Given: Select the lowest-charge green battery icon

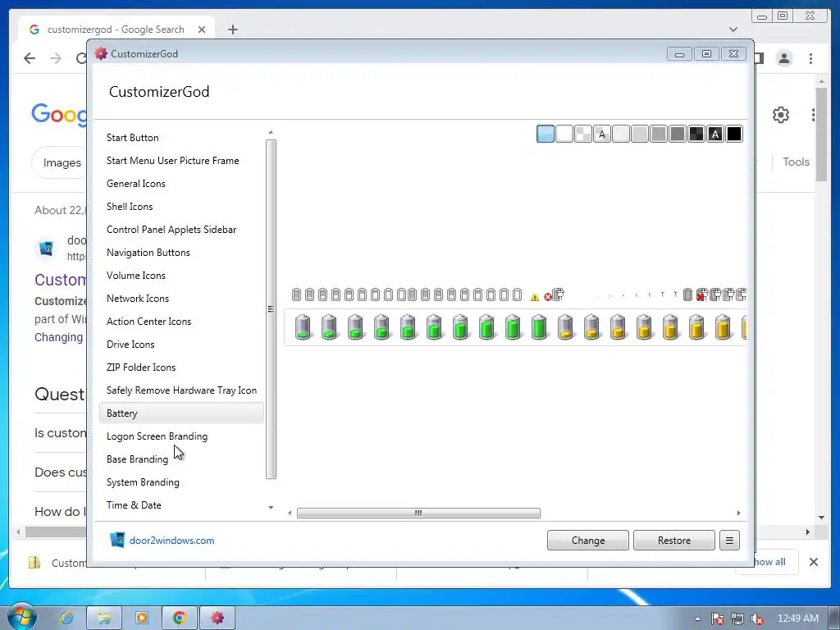Looking at the screenshot, I should pos(303,326).
